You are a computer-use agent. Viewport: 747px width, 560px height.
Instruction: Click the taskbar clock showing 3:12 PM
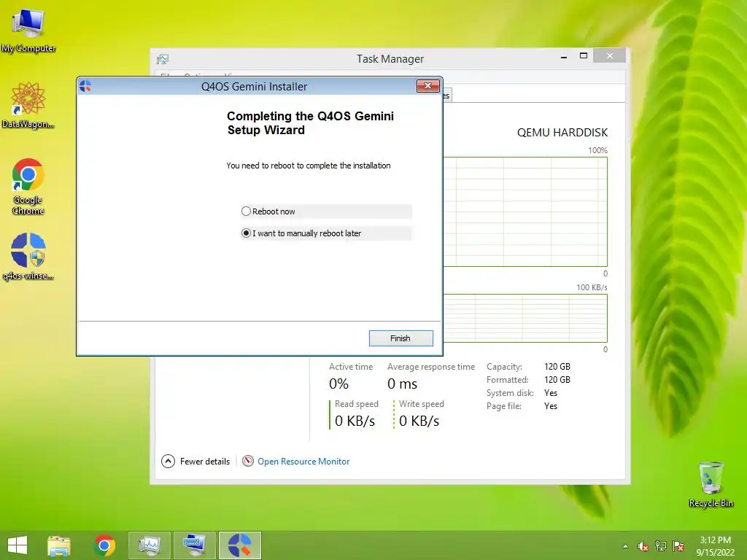715,545
